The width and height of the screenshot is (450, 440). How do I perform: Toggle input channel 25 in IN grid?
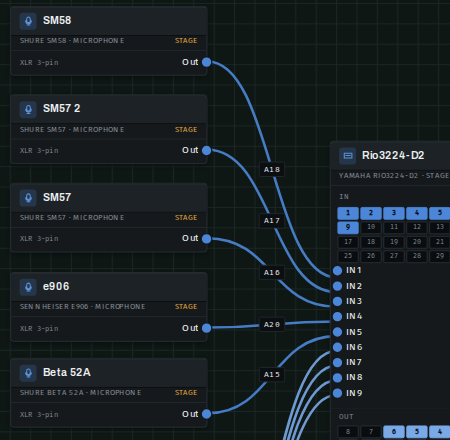(348, 256)
